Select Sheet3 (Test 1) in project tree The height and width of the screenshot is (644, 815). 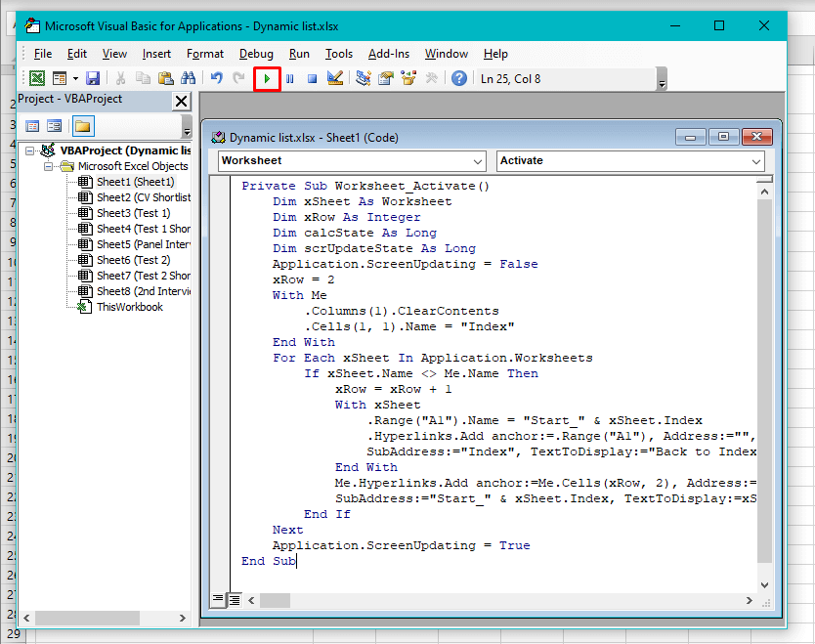pyautogui.click(x=133, y=213)
